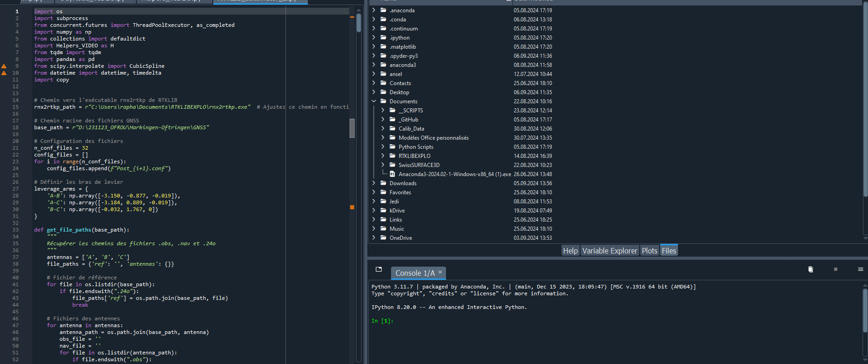The height and width of the screenshot is (364, 868).
Task: Select the kDrive folder in file list
Action: tap(397, 211)
